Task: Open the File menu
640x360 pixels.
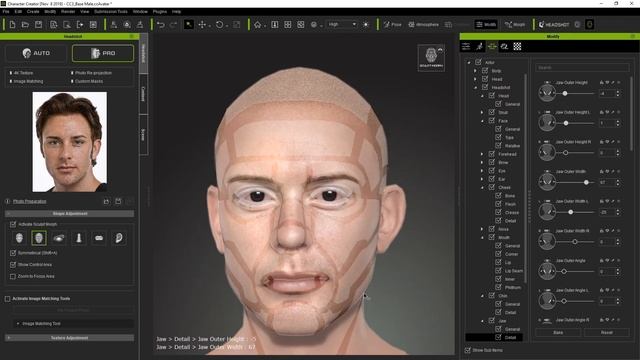Action: click(6, 12)
